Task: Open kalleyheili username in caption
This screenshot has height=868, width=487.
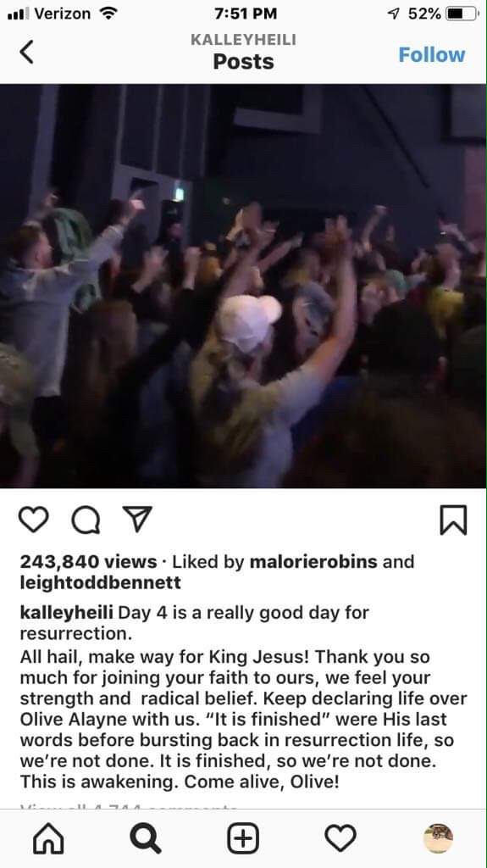Action: [66, 613]
